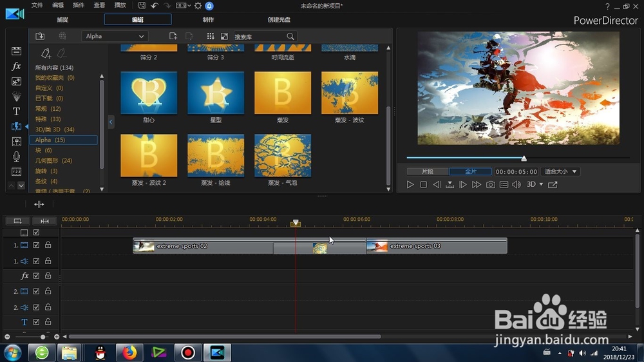This screenshot has width=644, height=362.
Task: Select 片段 clip preview mode
Action: point(428,171)
